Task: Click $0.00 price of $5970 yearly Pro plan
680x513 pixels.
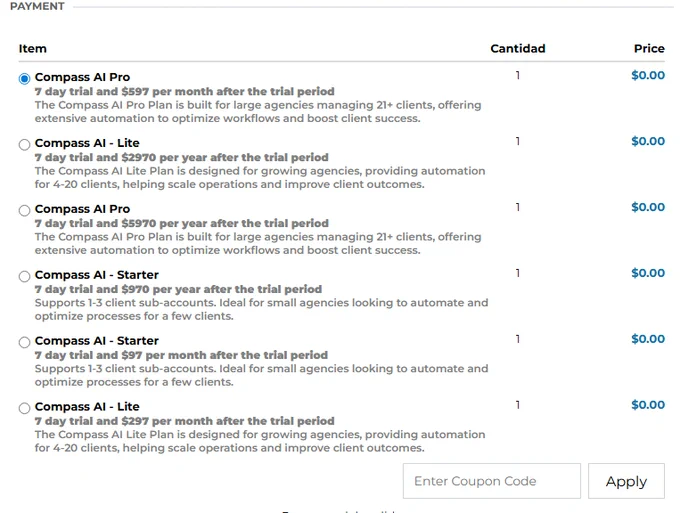Action: (648, 207)
